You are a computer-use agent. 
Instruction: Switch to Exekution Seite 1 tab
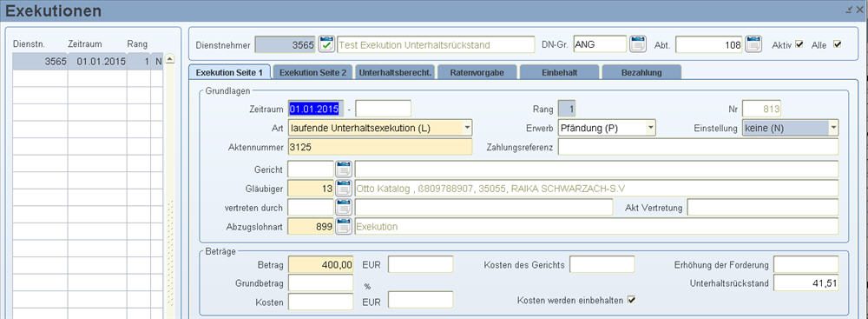pos(230,73)
